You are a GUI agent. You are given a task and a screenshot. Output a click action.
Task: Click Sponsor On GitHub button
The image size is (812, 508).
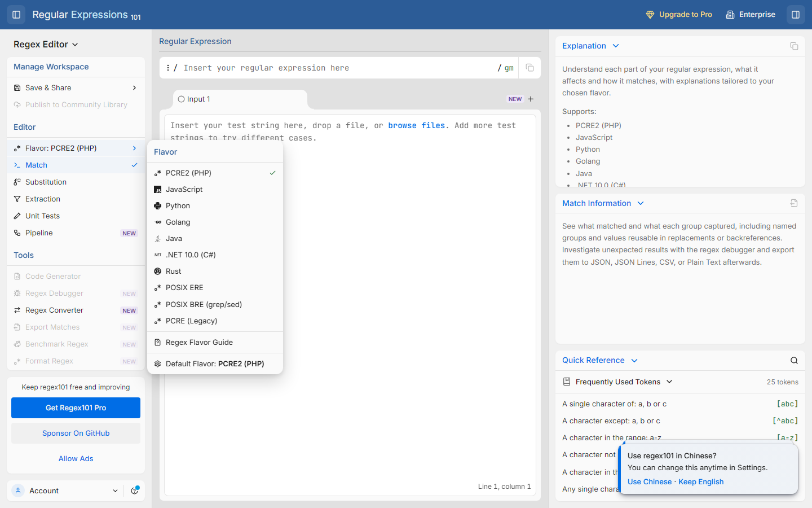(76, 433)
